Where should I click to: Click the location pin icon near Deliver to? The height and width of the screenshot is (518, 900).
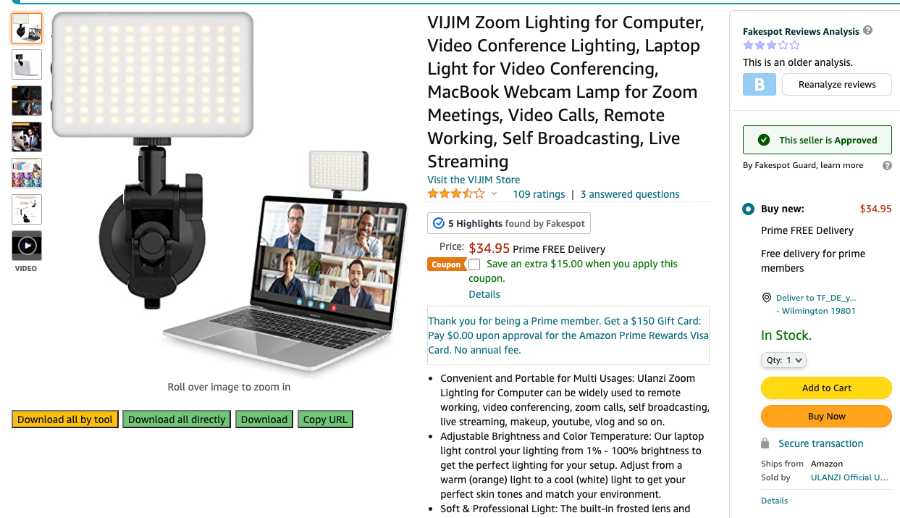(x=766, y=297)
